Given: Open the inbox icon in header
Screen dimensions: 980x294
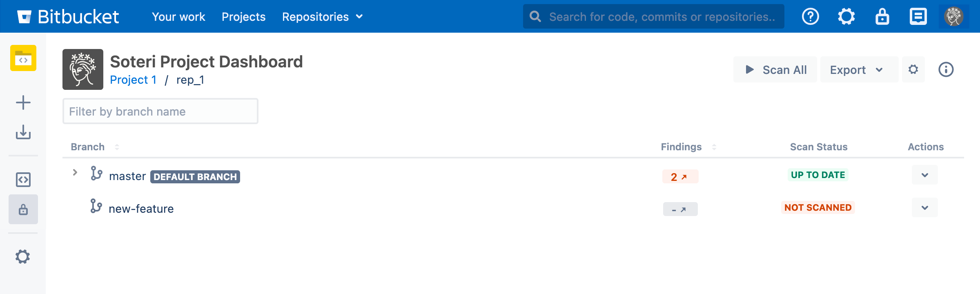Looking at the screenshot, I should 918,17.
